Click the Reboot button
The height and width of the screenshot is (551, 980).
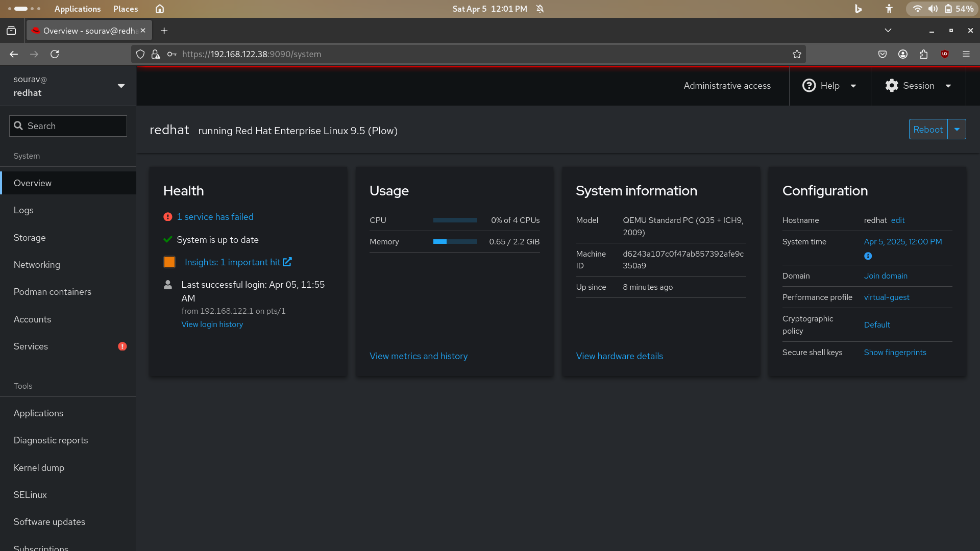[928, 130]
